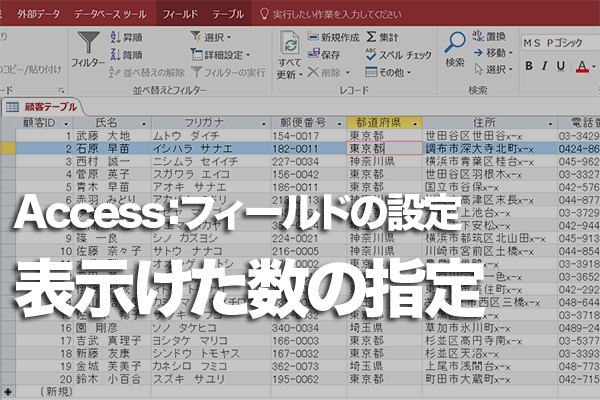
Task: Apply the red font color
Action: 582,66
